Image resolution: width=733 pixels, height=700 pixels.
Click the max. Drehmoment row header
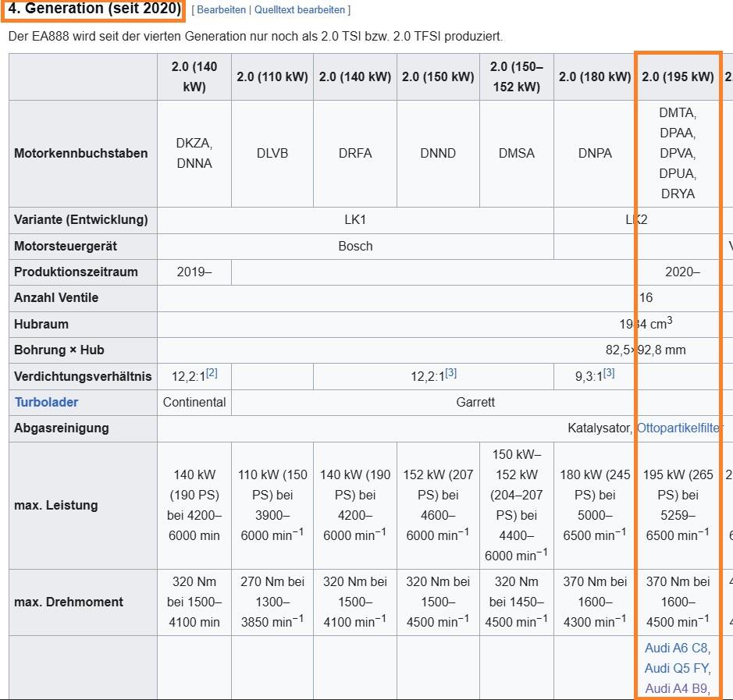(x=84, y=602)
